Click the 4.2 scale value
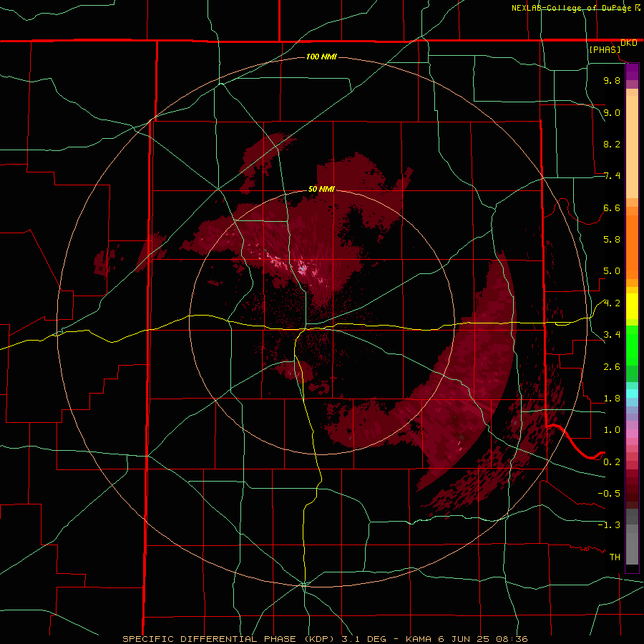The height and width of the screenshot is (644, 644). pyautogui.click(x=612, y=303)
